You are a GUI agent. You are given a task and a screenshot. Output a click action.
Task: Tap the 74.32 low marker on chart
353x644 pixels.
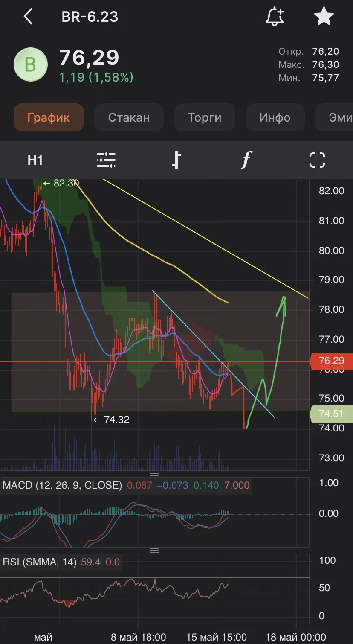[x=111, y=420]
